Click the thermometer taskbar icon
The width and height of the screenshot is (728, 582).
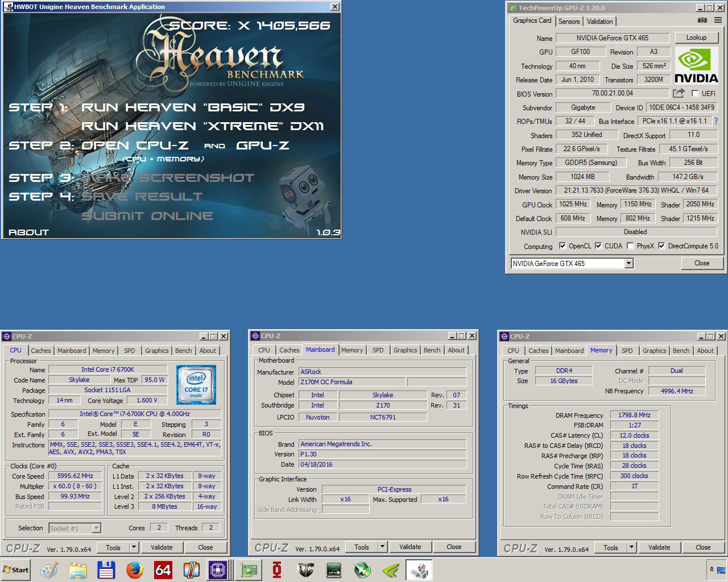tap(192, 570)
